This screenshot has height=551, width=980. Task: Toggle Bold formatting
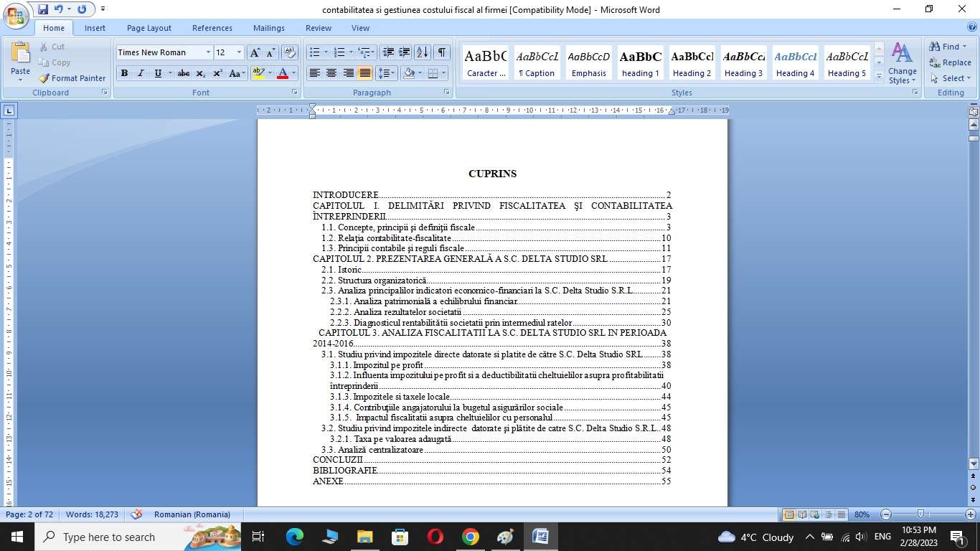point(124,73)
